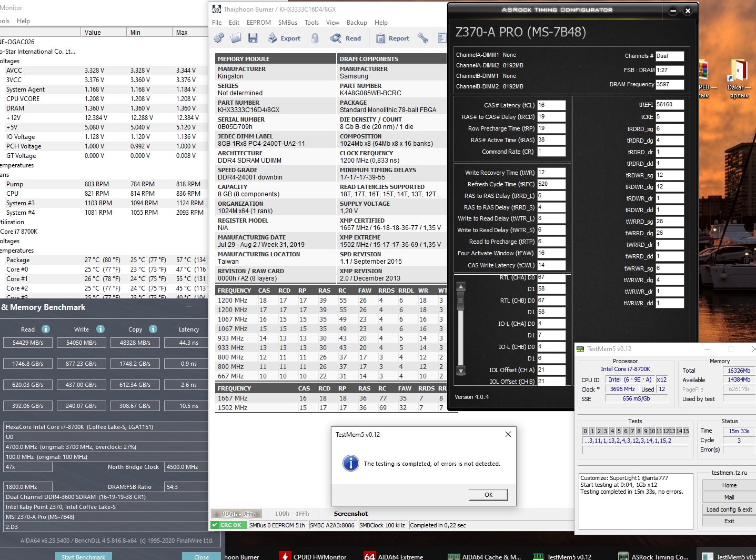Screen dimensions: 756x560
Task: Open the Help menu in HWMonitor
Action: coord(23,21)
